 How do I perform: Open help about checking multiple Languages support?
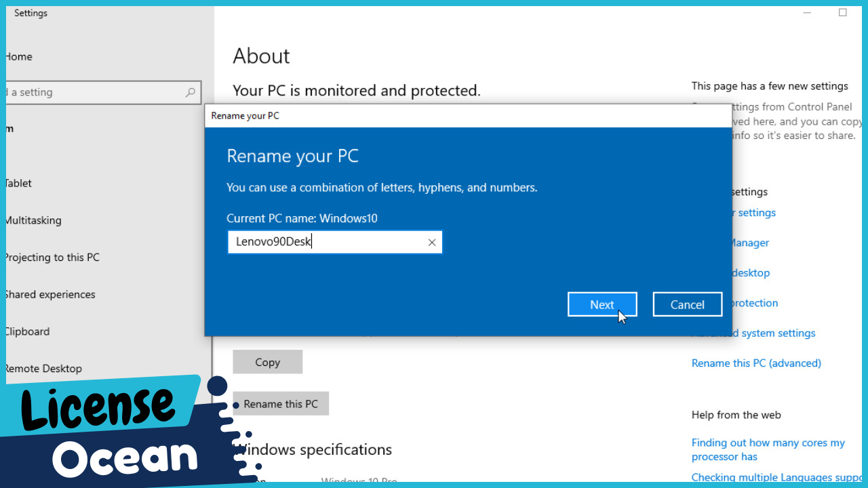point(773,477)
